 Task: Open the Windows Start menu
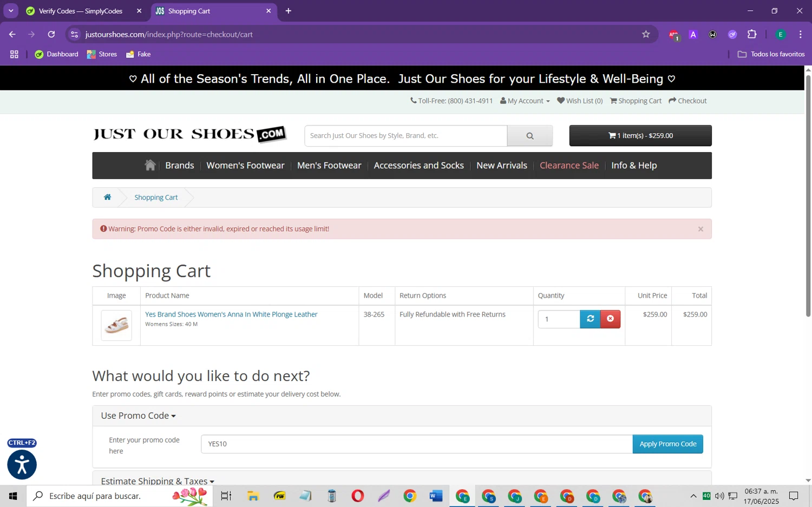(x=13, y=496)
